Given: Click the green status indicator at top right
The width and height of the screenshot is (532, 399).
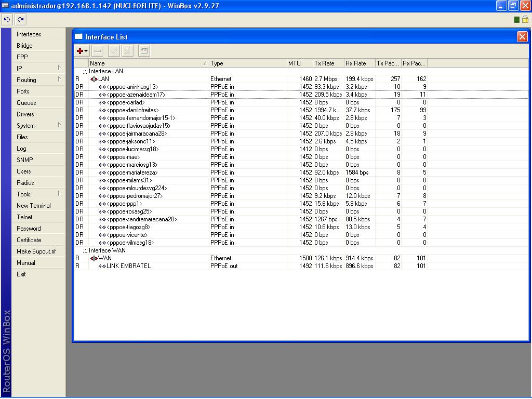Looking at the screenshot, I should tap(517, 20).
